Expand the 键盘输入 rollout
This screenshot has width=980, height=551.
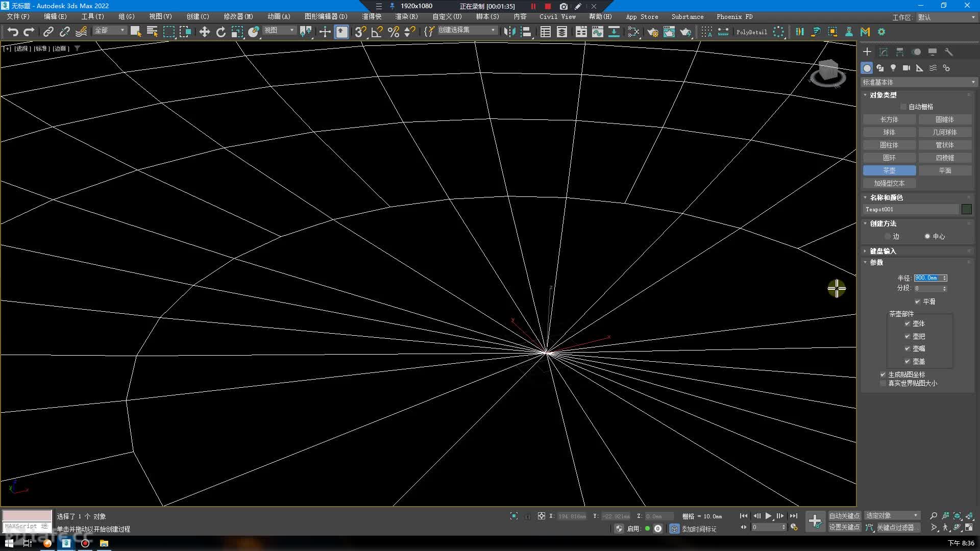pyautogui.click(x=883, y=251)
